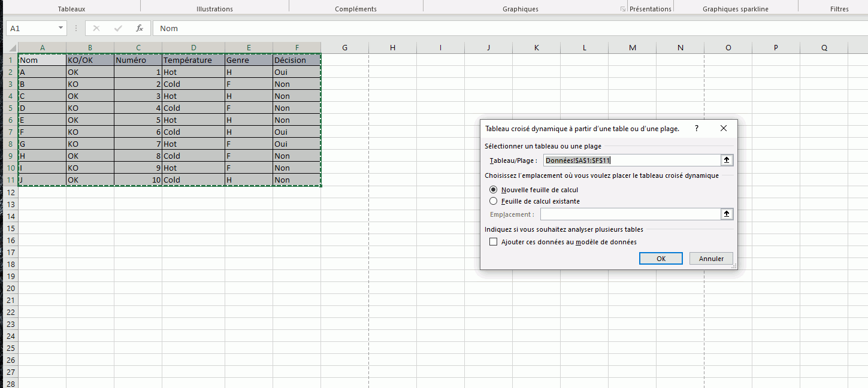Close the Tableau croisé dynamique dialog
This screenshot has height=388, width=868.
(723, 129)
